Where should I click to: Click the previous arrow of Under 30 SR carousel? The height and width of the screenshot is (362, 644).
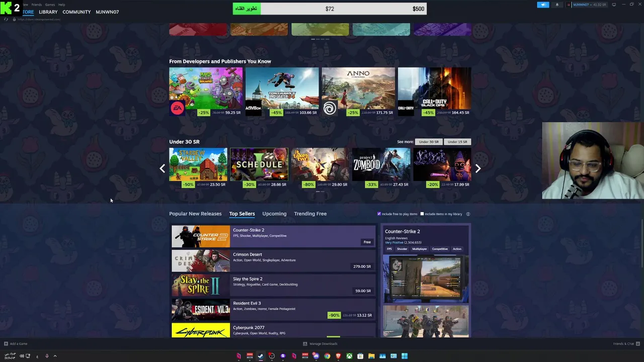(x=162, y=169)
